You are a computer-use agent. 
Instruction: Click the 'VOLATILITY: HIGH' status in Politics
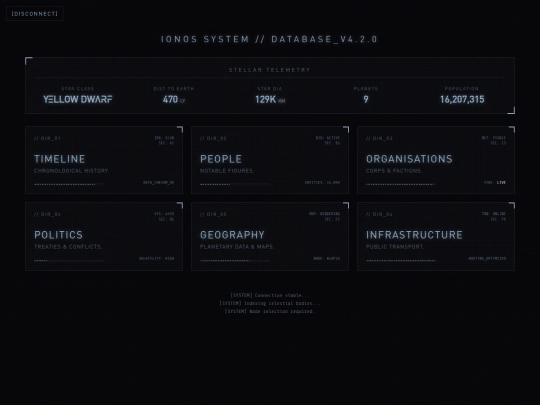[156, 259]
